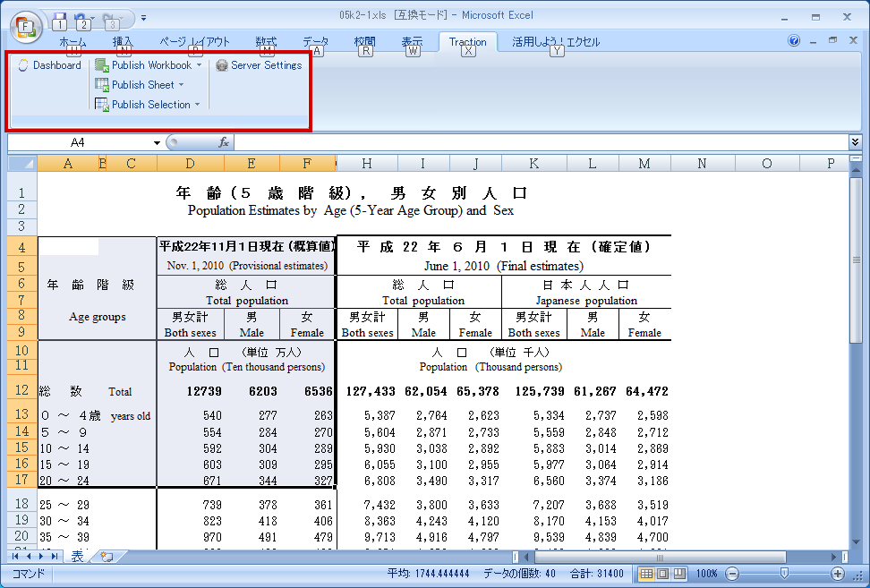Click the Insert Function fx icon
This screenshot has height=588, width=870.
coord(224,142)
